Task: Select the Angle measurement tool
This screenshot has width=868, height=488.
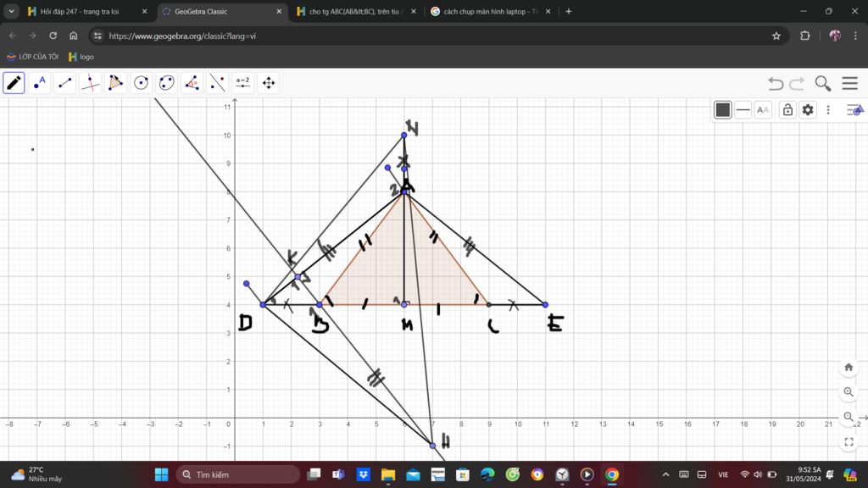Action: [192, 83]
